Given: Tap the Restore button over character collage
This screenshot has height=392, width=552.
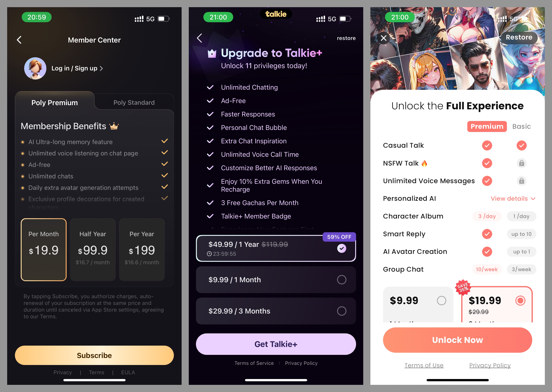Looking at the screenshot, I should (519, 37).
